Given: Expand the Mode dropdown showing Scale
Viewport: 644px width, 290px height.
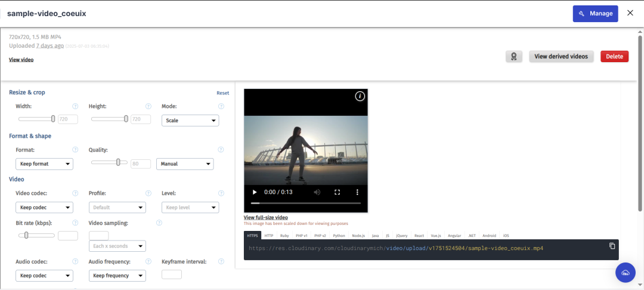Looking at the screenshot, I should (190, 121).
